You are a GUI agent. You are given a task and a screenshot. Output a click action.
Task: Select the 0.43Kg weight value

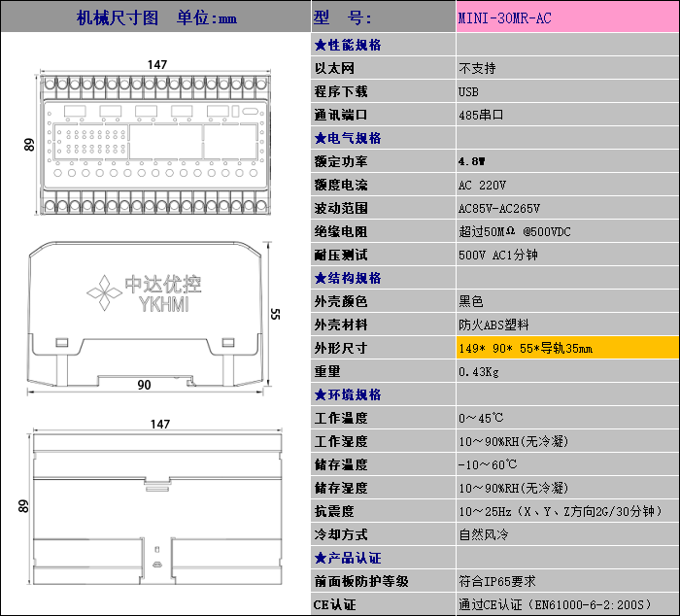click(x=479, y=372)
